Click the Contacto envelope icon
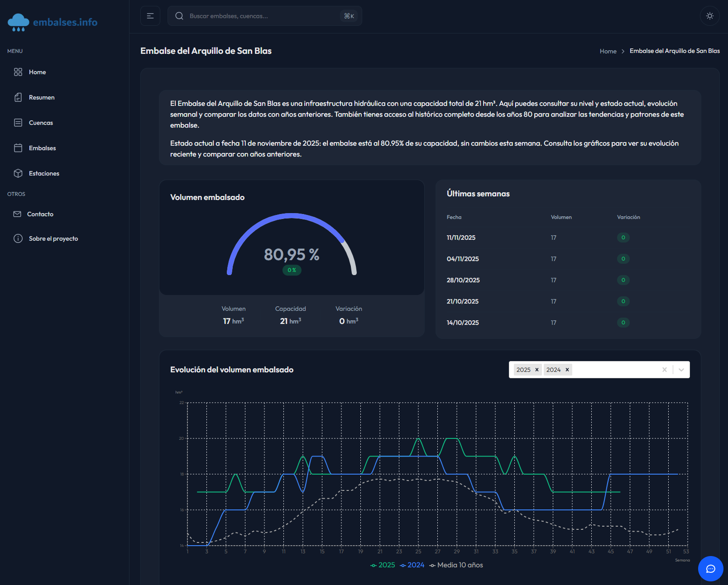728x585 pixels. click(x=17, y=214)
